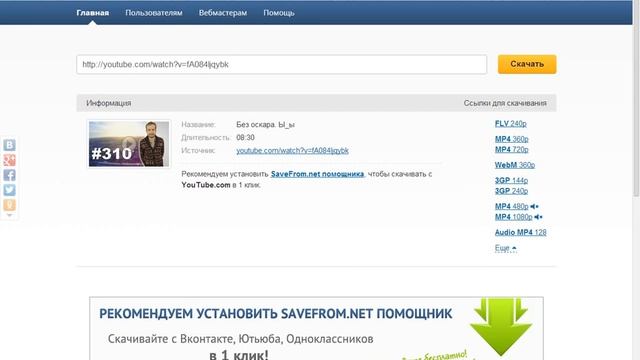Download WebM 360p format
640x360 pixels.
tap(515, 165)
